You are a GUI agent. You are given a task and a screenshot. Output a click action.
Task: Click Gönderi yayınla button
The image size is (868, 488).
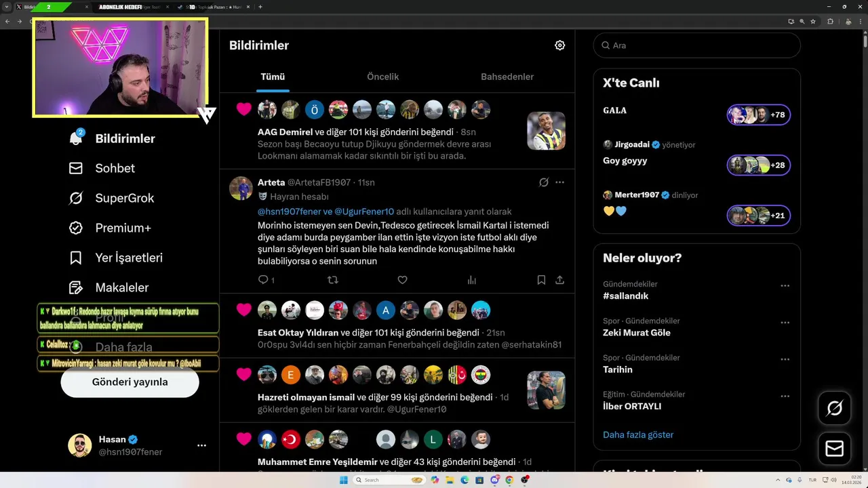(x=130, y=382)
